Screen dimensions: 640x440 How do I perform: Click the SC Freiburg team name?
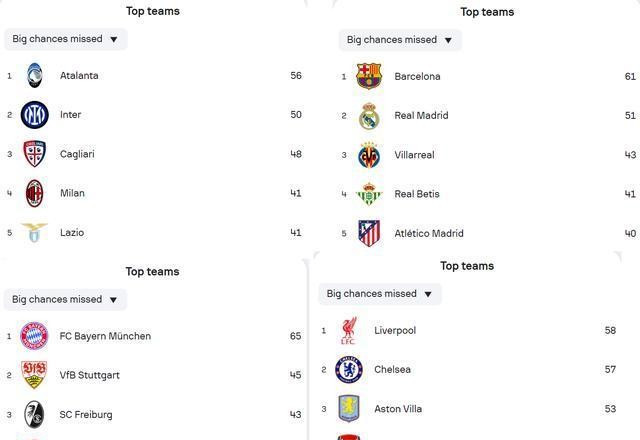point(86,415)
